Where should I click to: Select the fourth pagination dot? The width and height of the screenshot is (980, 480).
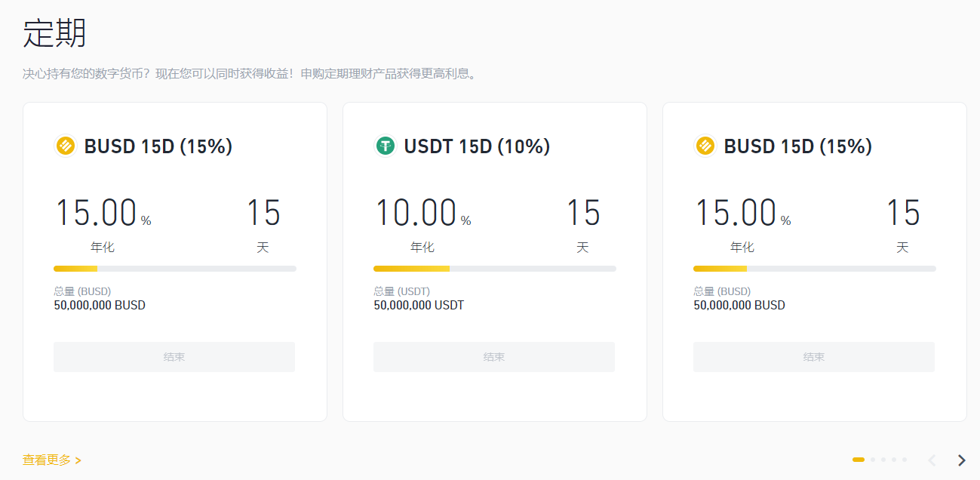[x=893, y=458]
